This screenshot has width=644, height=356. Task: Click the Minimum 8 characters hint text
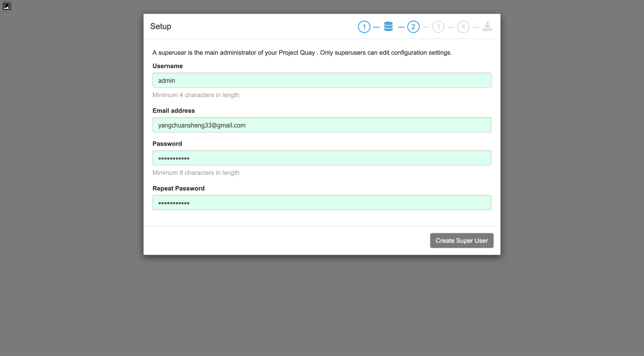click(196, 172)
